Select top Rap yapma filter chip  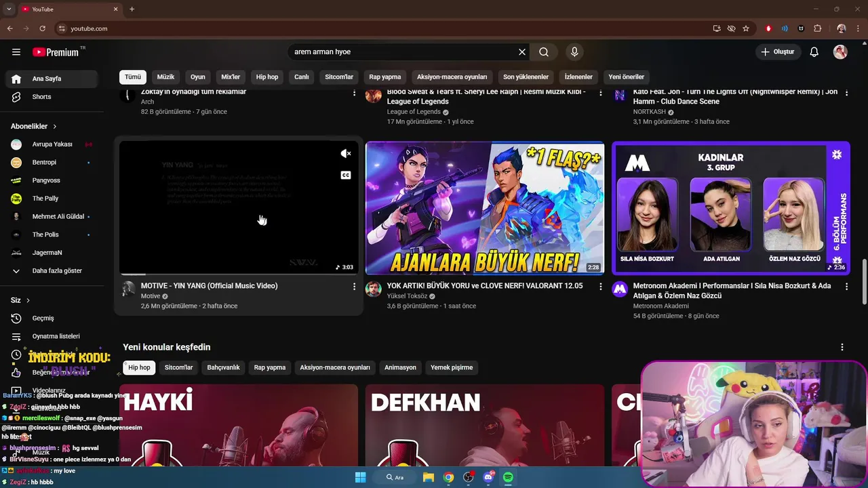click(x=385, y=77)
